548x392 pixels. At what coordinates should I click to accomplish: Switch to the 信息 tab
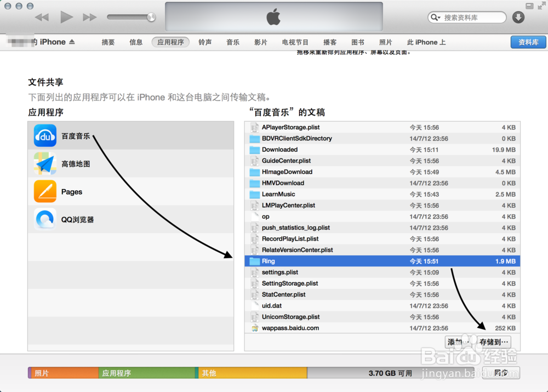click(x=136, y=42)
